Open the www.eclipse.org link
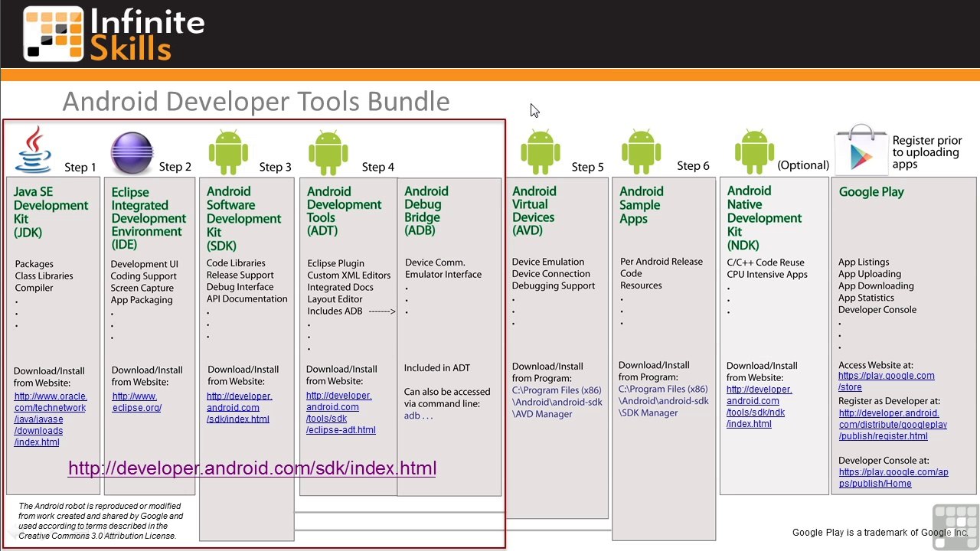This screenshot has width=980, height=551. tap(136, 402)
